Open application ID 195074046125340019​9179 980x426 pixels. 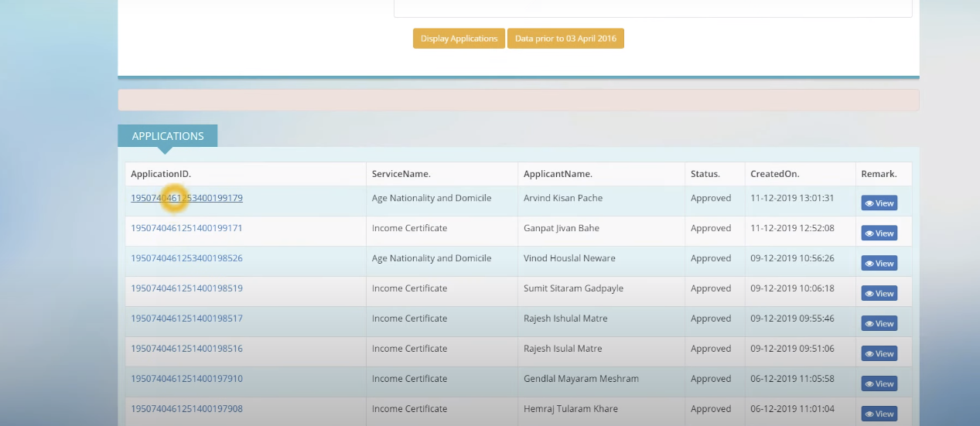186,198
